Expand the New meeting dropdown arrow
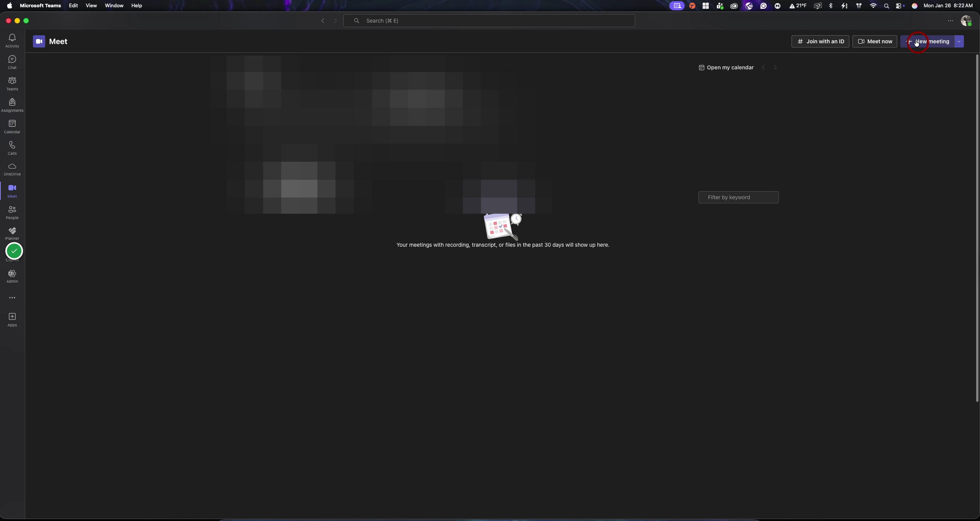The height and width of the screenshot is (521, 980). tap(959, 41)
